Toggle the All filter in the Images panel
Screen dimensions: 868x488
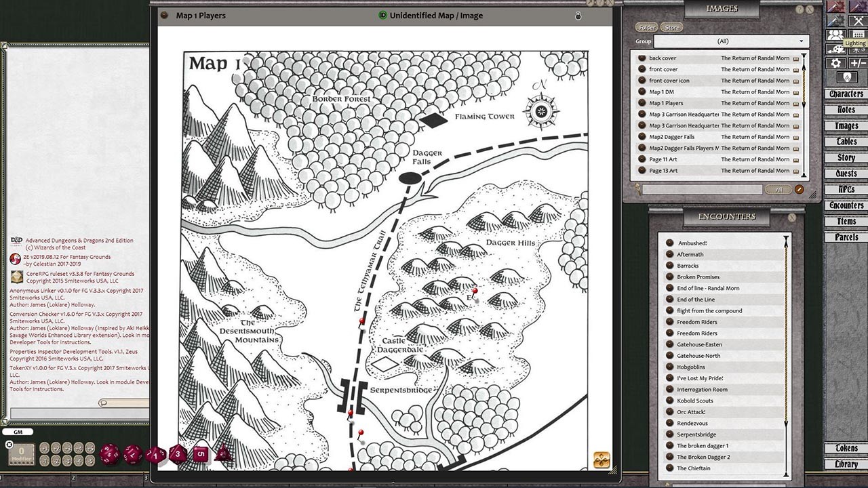coord(780,189)
